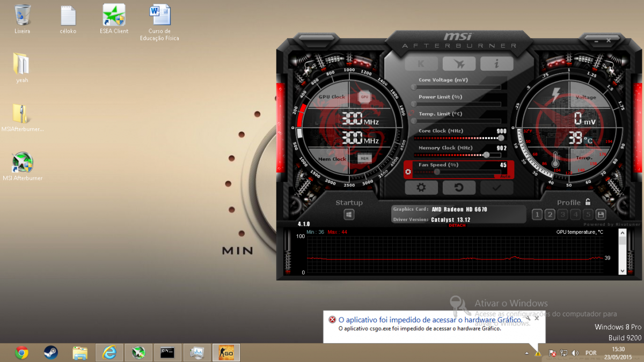Save profile with the floppy disk icon

pyautogui.click(x=601, y=215)
